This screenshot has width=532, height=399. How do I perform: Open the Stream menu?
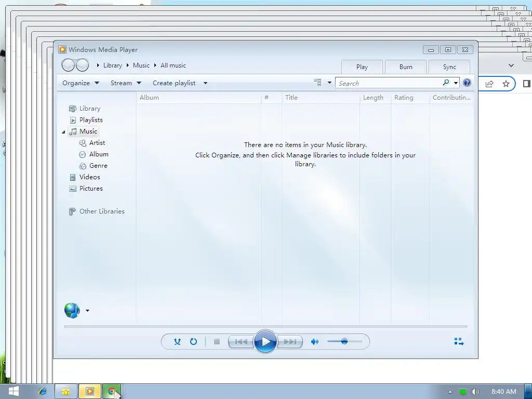tap(126, 83)
